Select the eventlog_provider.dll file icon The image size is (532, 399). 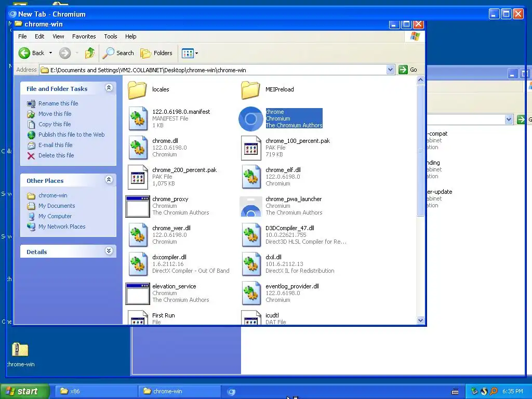coord(251,294)
